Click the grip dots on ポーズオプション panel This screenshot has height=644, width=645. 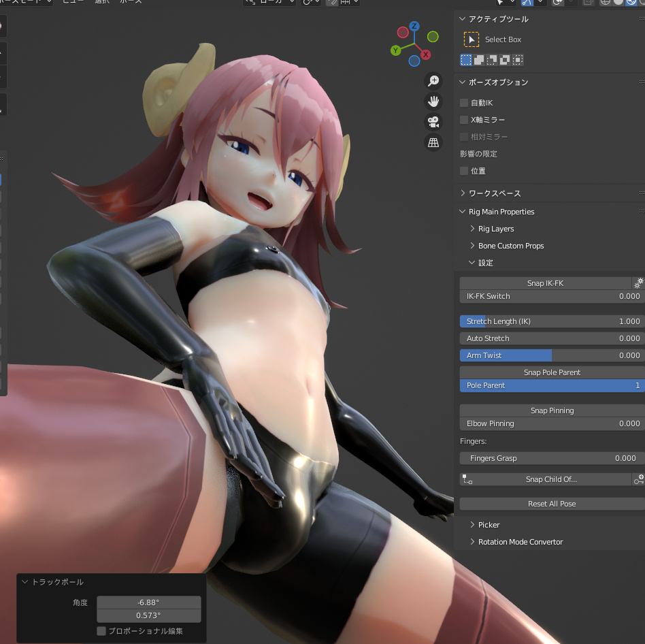tap(642, 82)
